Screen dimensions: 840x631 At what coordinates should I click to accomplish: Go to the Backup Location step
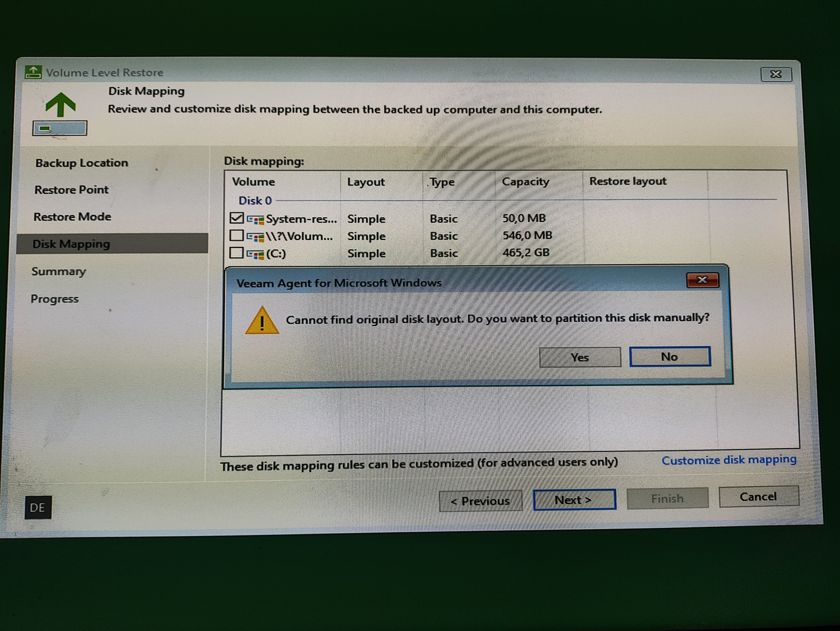click(82, 163)
